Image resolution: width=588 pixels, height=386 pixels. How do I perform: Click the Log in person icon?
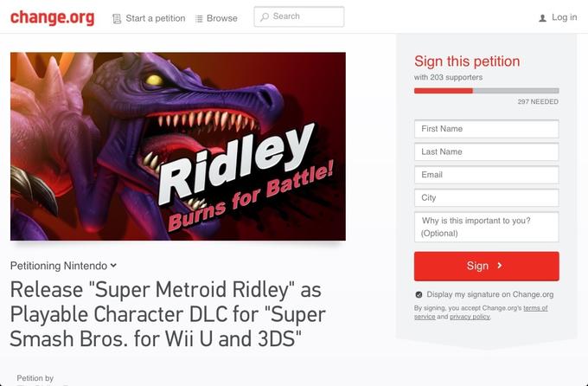tap(542, 18)
